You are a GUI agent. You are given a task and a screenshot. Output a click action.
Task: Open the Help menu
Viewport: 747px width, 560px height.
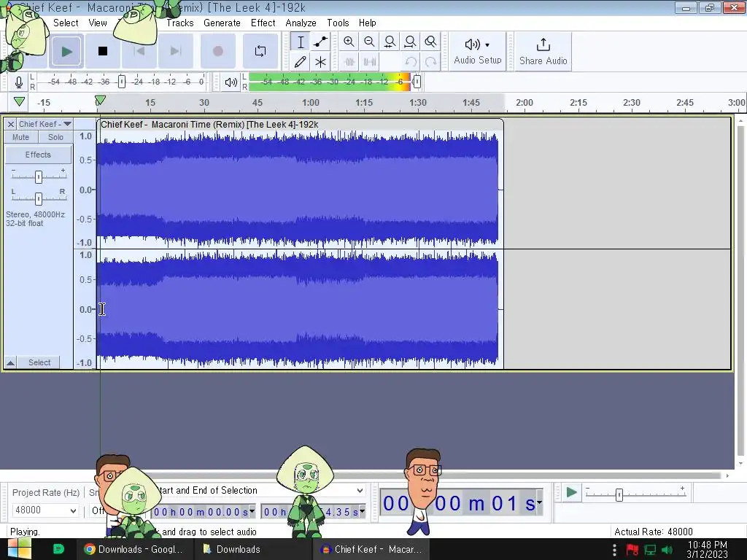368,23
